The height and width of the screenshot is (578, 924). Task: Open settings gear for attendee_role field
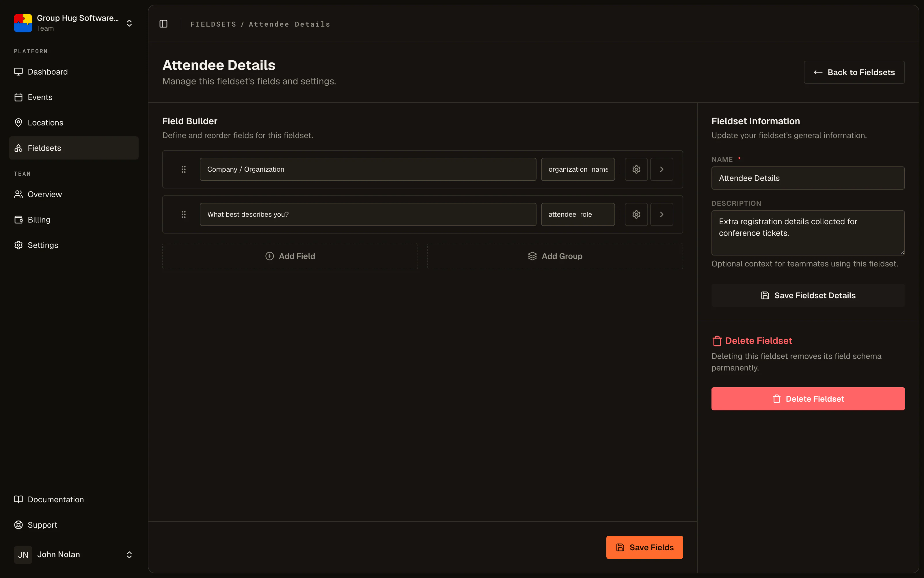636,214
